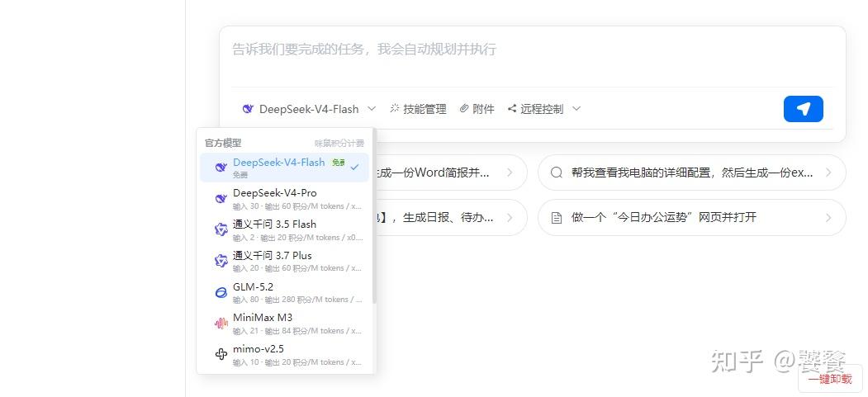Choose the MiniMax M3 model

[284, 324]
